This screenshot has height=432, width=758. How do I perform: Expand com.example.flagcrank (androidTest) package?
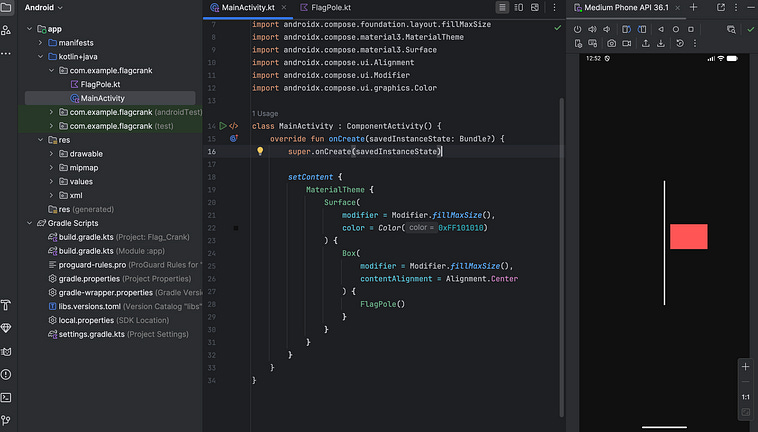(51, 112)
